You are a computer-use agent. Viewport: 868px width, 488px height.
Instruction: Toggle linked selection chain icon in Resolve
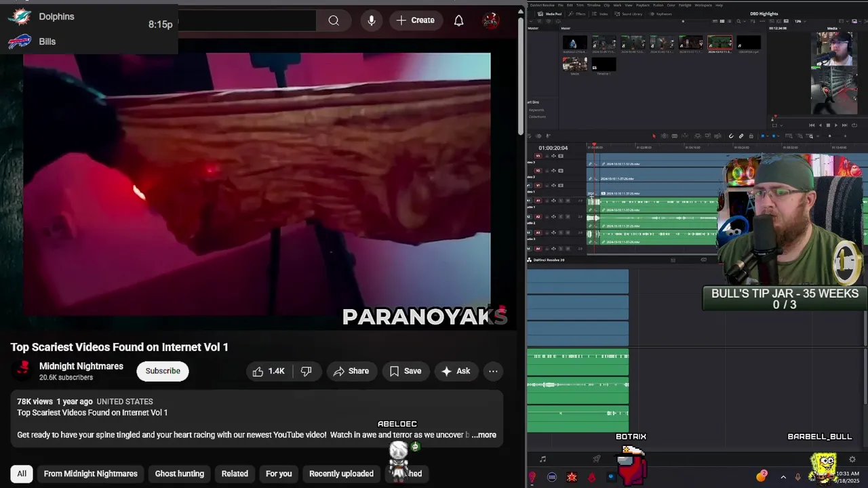coord(741,136)
